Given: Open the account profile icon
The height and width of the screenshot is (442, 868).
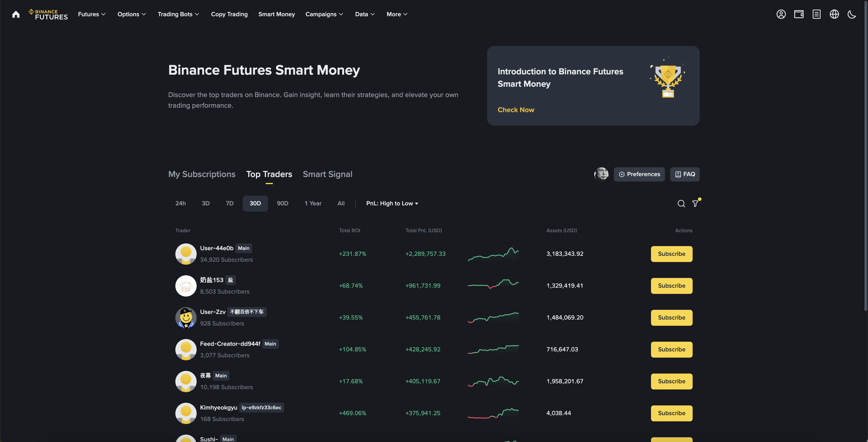Looking at the screenshot, I should point(781,14).
